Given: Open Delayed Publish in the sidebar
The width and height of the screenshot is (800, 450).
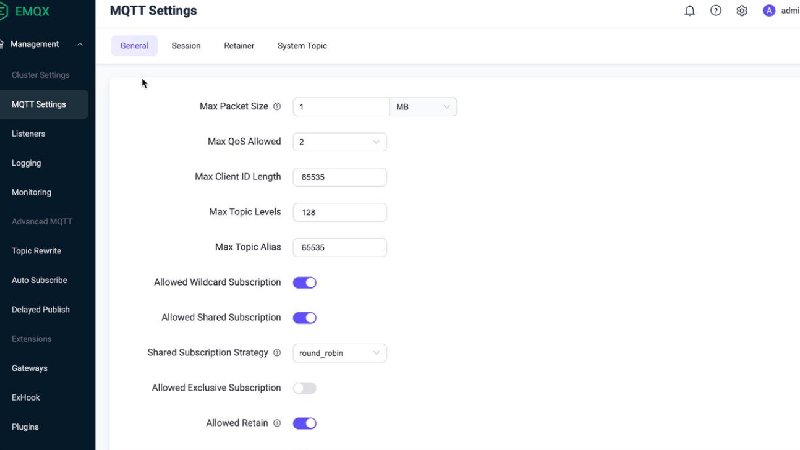Looking at the screenshot, I should click(41, 310).
